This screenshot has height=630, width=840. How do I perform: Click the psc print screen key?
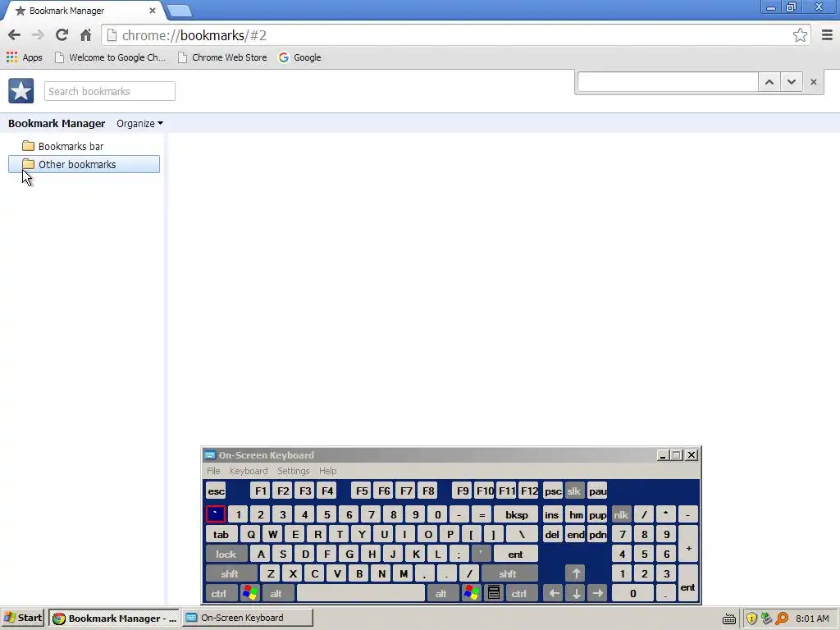(x=552, y=491)
